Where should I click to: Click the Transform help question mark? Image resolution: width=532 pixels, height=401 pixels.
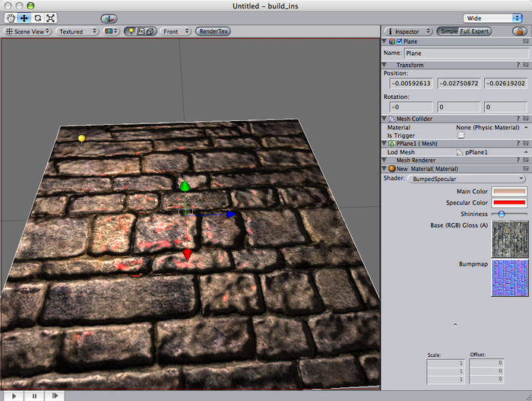coord(518,65)
